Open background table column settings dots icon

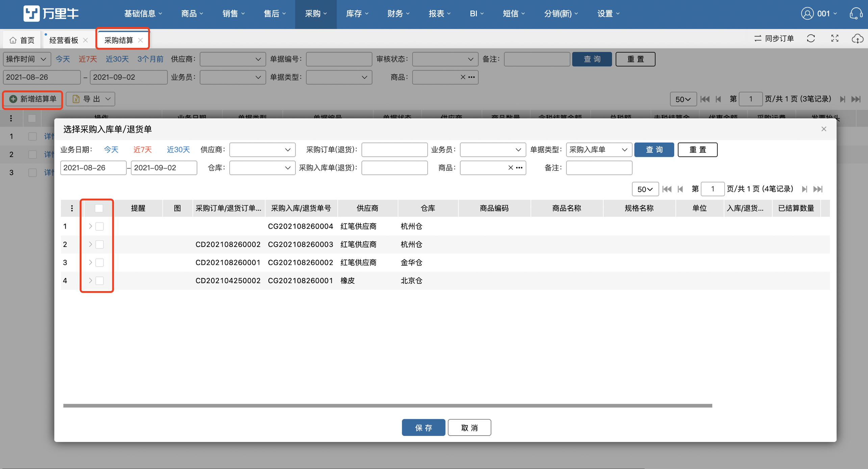pyautogui.click(x=11, y=118)
